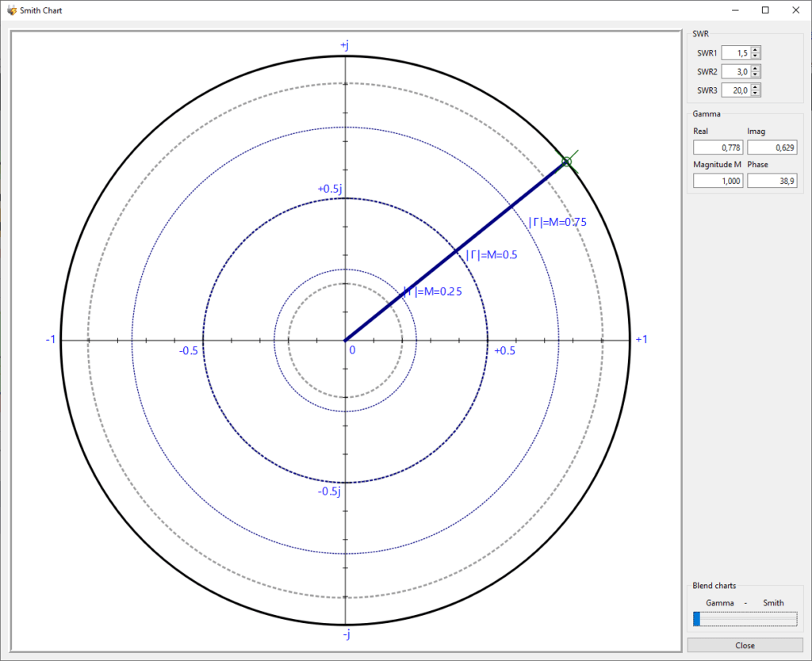The height and width of the screenshot is (661, 812).
Task: Click the -0.5 real axis label
Action: pyautogui.click(x=189, y=351)
